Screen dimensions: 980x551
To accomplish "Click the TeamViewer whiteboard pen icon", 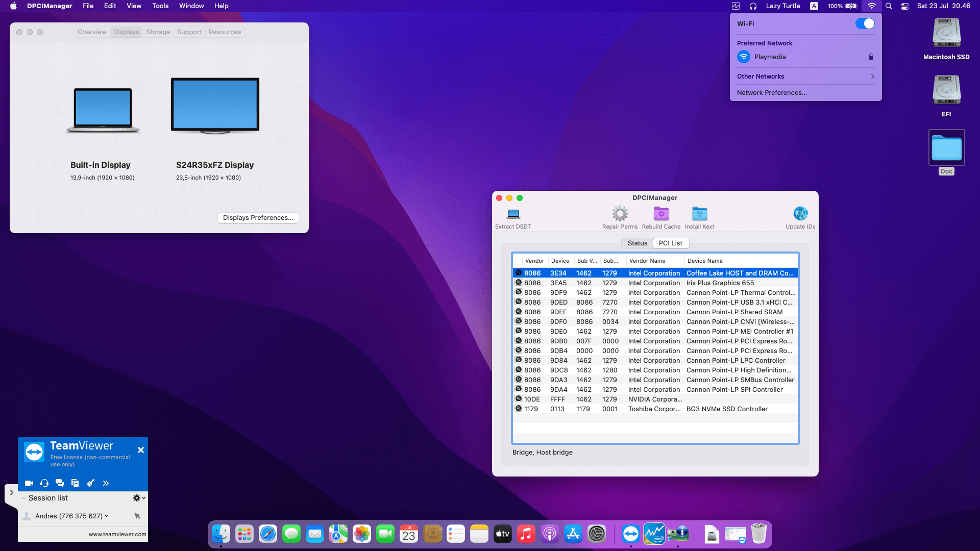I will click(x=90, y=483).
